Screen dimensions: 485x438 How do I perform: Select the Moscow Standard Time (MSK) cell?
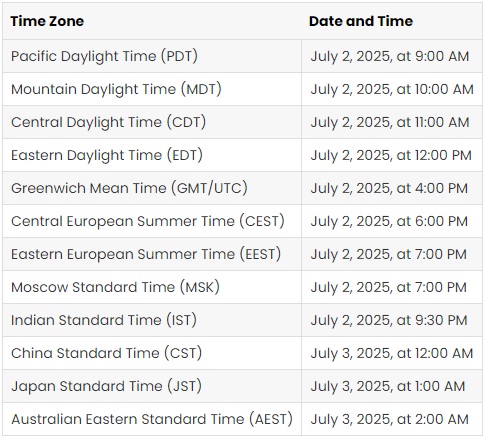pos(152,287)
